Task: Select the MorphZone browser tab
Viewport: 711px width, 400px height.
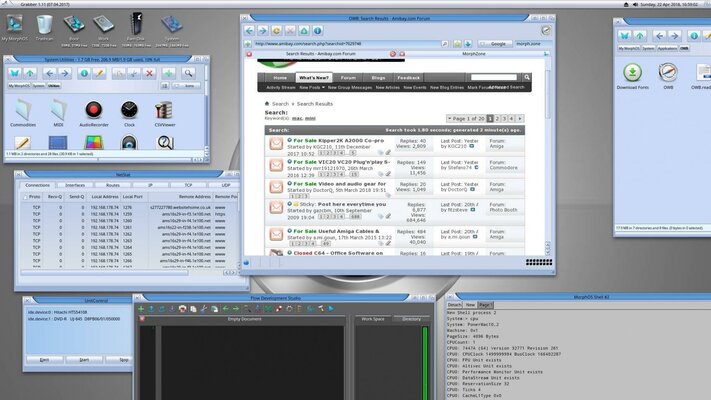Action: pos(474,54)
